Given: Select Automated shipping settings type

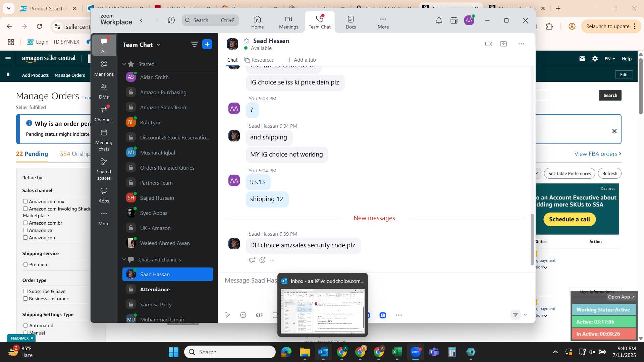Looking at the screenshot, I should pos(25,325).
